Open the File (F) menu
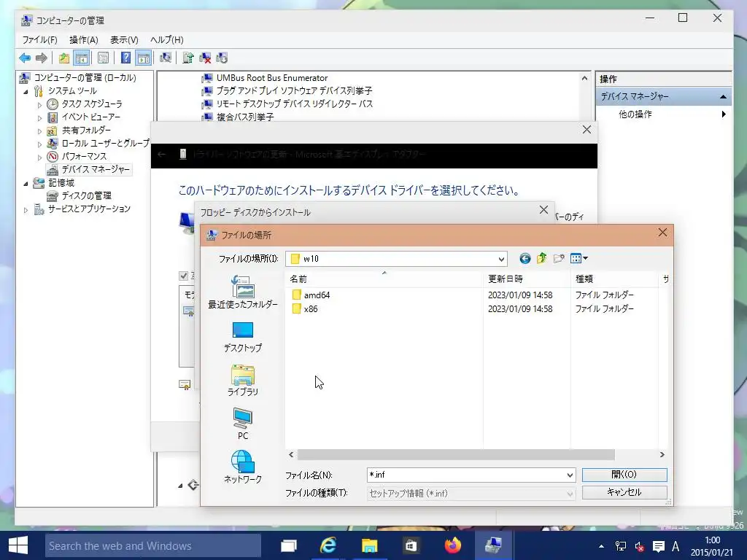This screenshot has width=747, height=560. [x=39, y=40]
